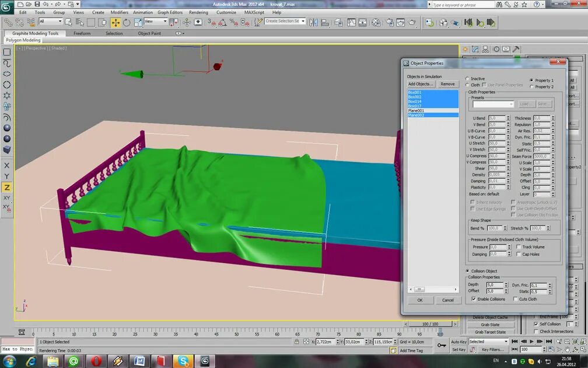
Task: Select the Select Object arrow tool
Action: (68, 22)
